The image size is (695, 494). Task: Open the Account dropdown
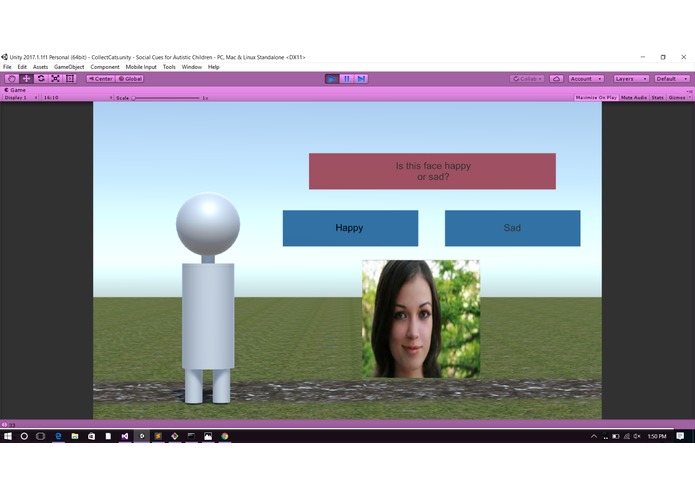586,78
